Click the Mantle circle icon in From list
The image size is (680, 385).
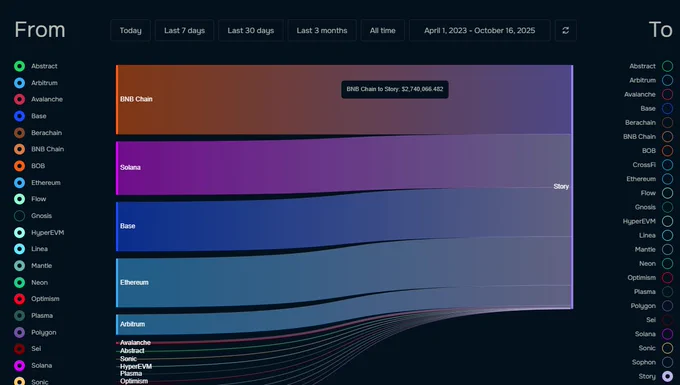click(20, 265)
